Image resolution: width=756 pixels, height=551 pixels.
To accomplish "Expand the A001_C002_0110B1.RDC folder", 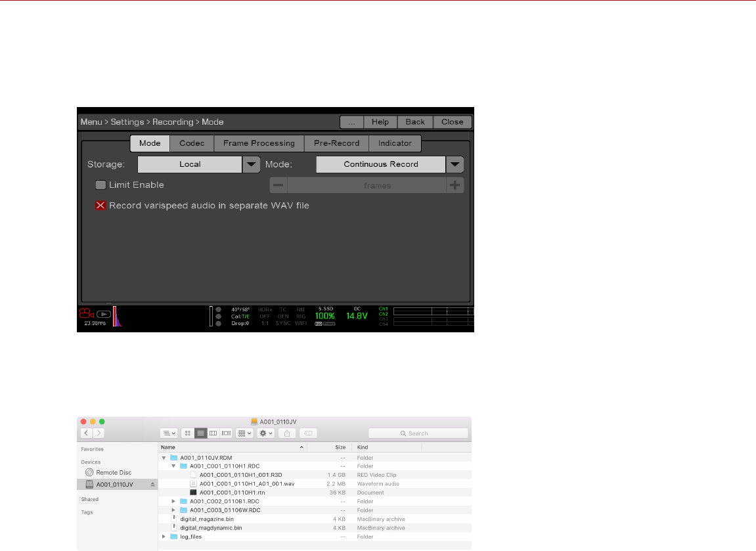I will pyautogui.click(x=173, y=501).
